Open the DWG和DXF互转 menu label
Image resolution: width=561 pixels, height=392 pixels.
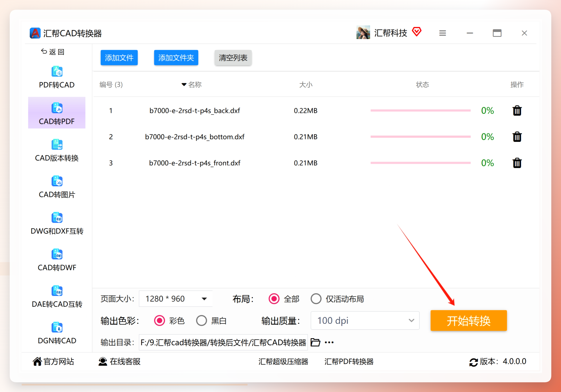(x=57, y=231)
